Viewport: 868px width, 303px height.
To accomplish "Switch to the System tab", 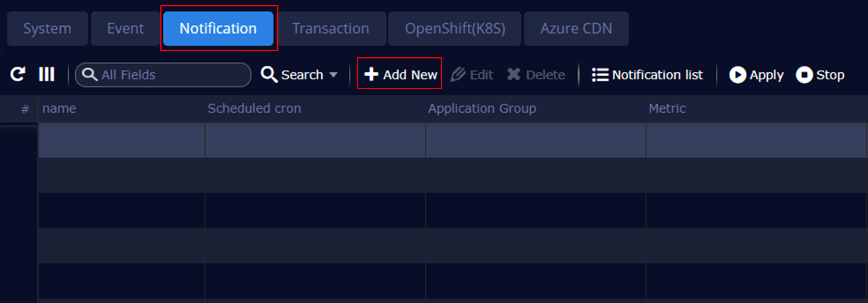I will [x=47, y=28].
